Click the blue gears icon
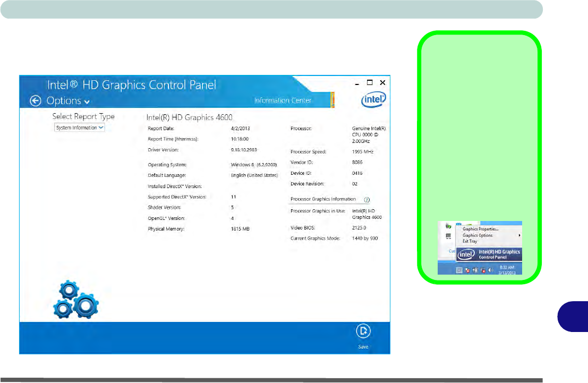 pyautogui.click(x=76, y=300)
